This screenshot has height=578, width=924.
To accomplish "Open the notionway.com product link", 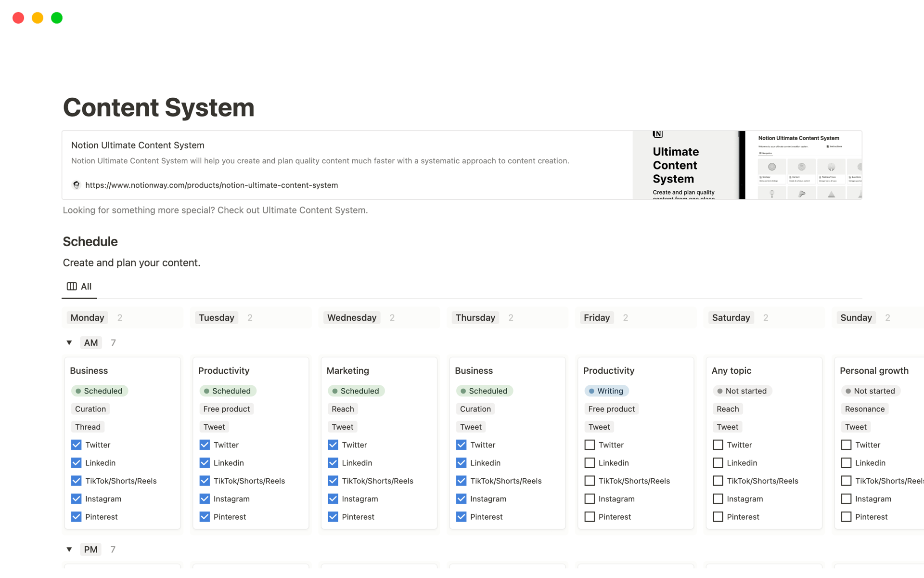I will [211, 185].
